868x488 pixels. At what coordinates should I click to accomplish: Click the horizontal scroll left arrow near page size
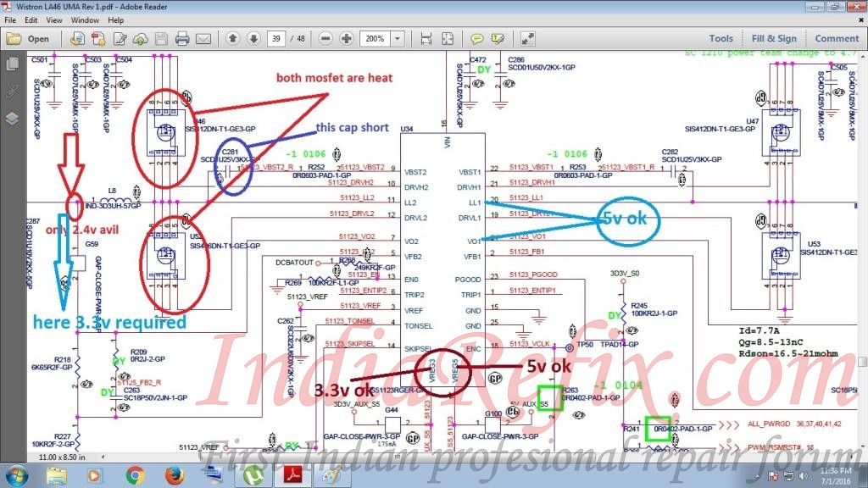point(103,457)
